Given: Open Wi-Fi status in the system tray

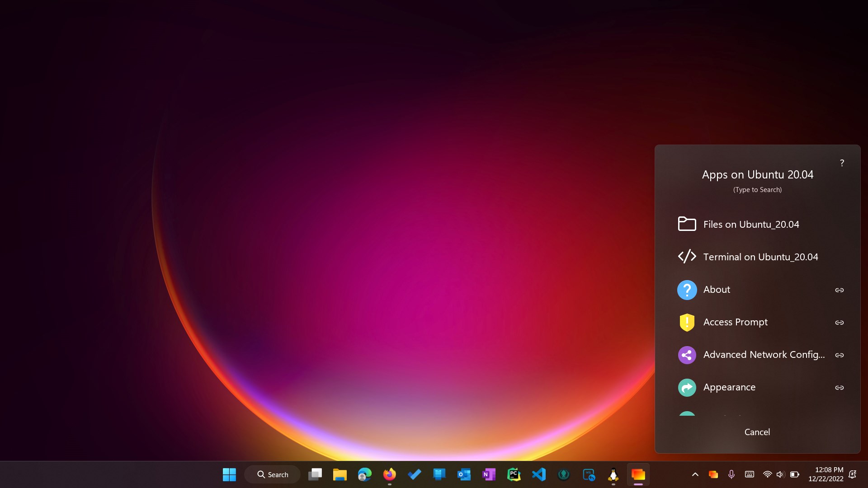Looking at the screenshot, I should tap(767, 474).
